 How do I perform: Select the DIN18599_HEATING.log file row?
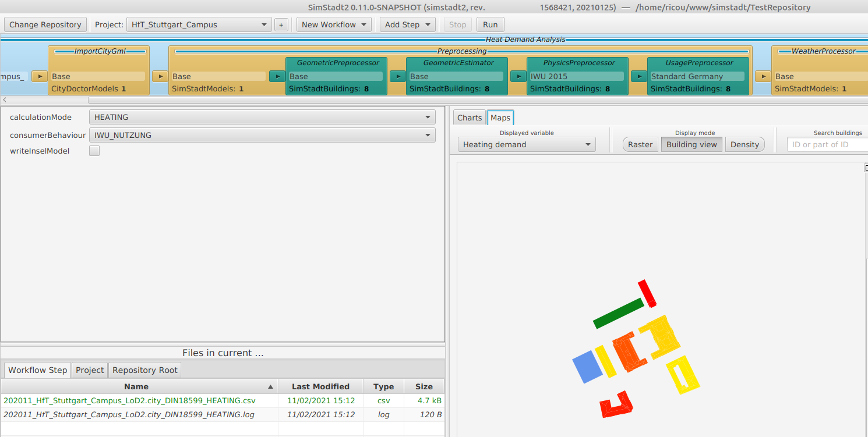(223, 414)
